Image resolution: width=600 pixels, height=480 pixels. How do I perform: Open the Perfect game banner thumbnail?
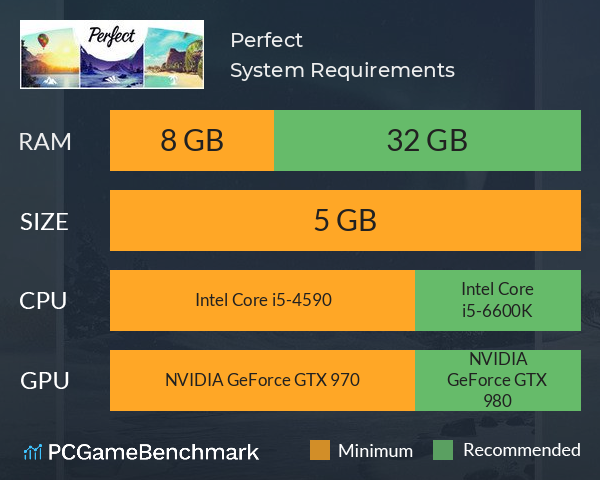click(x=112, y=54)
